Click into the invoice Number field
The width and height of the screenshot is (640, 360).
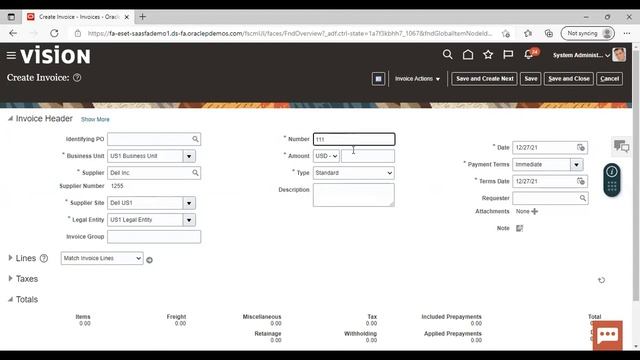tap(354, 139)
